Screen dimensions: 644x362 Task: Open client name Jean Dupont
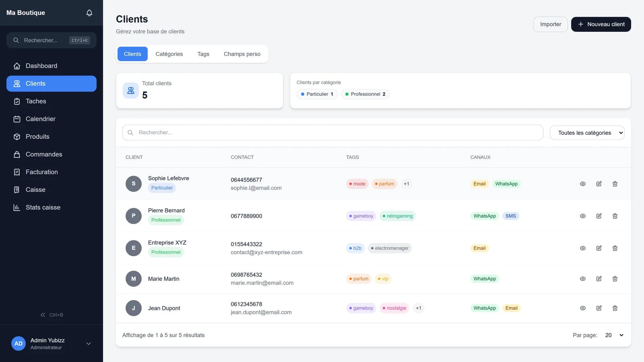click(x=164, y=308)
